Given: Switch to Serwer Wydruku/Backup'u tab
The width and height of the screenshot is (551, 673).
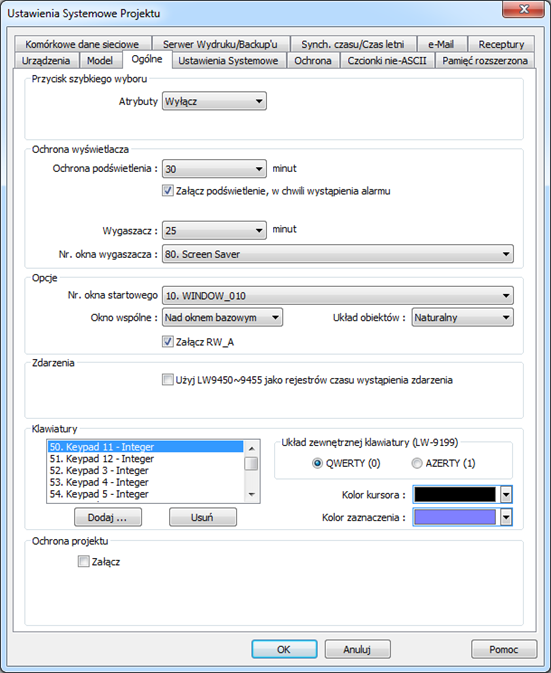Looking at the screenshot, I should 220,44.
